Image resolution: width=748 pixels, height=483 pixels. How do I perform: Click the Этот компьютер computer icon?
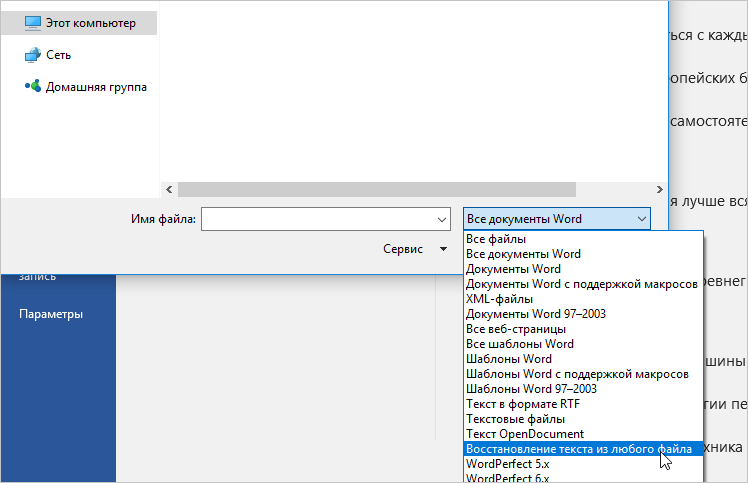pyautogui.click(x=33, y=22)
